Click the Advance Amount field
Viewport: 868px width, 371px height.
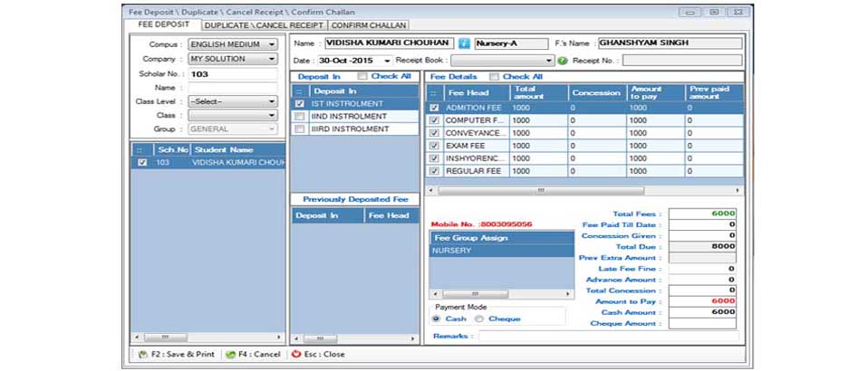pyautogui.click(x=702, y=280)
